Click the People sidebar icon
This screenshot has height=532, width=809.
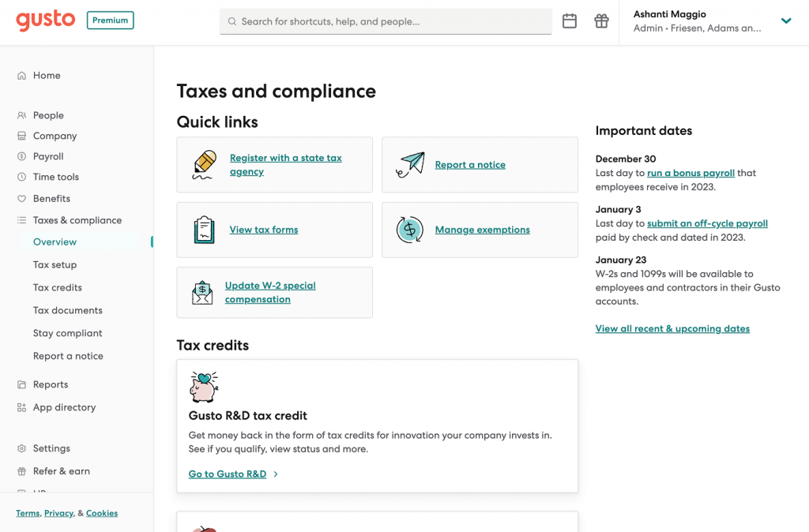coord(21,115)
